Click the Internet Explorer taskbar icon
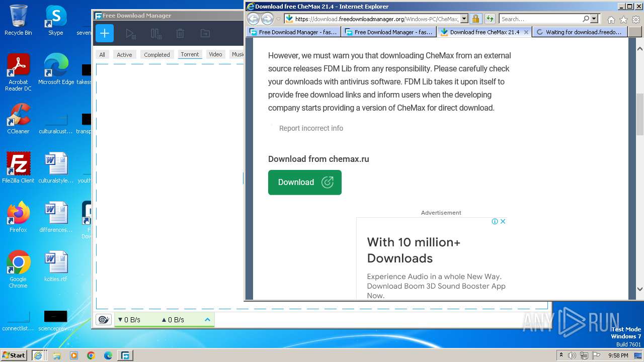This screenshot has width=644, height=362. 38,355
